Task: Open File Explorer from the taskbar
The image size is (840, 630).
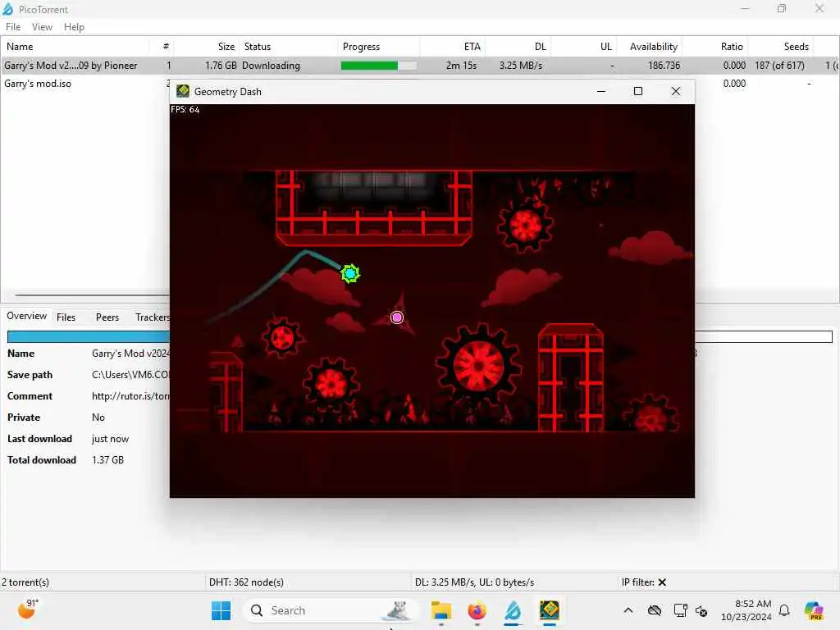Action: [x=441, y=610]
